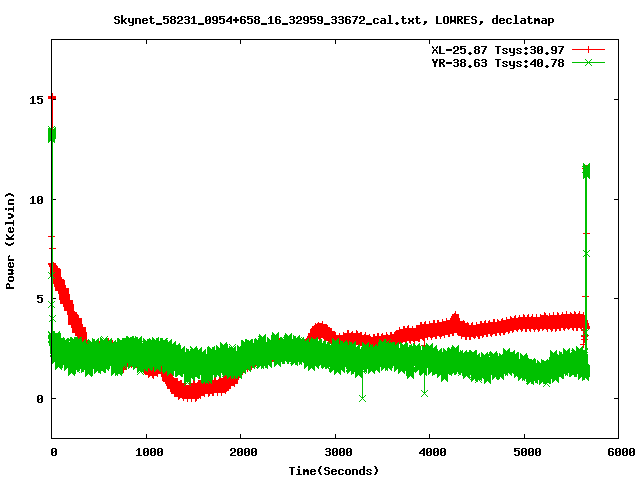Click the y-axis tick label 15

click(x=36, y=100)
